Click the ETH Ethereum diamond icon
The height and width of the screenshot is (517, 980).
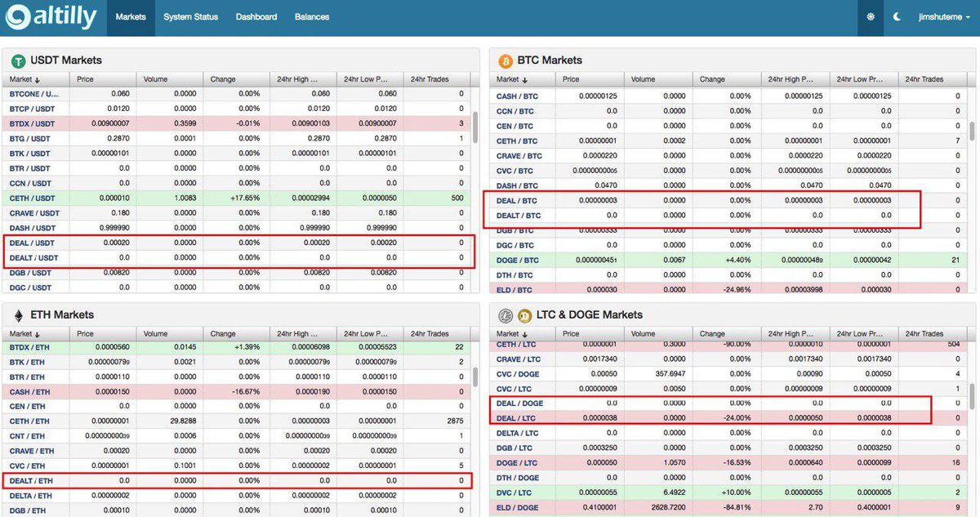[x=18, y=314]
